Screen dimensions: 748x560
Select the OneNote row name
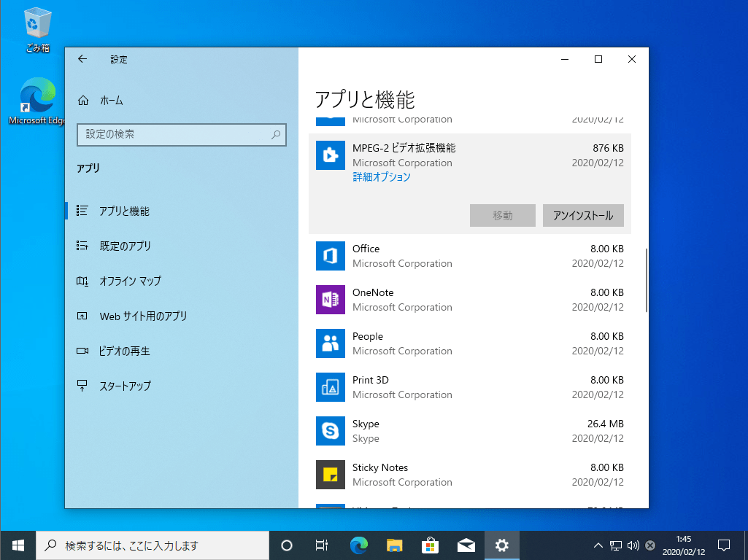coord(373,292)
